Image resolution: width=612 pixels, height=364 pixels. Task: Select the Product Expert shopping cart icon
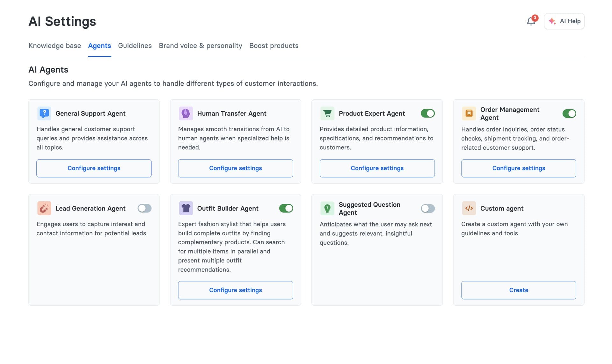pos(328,113)
